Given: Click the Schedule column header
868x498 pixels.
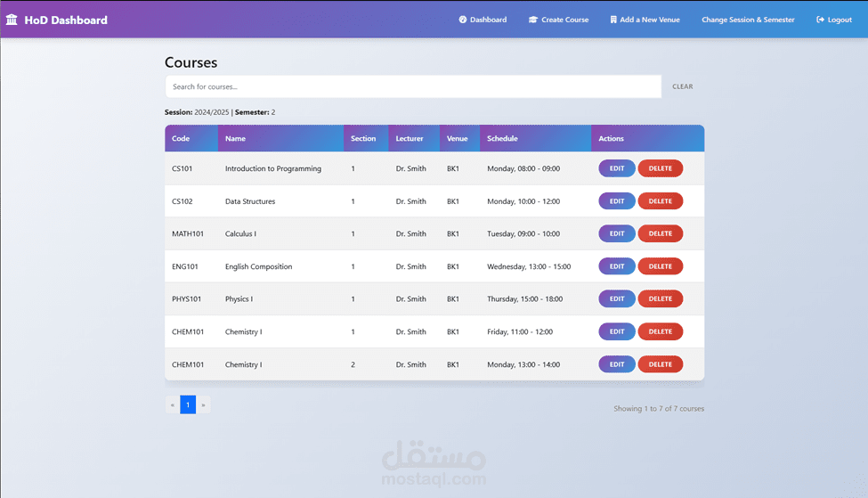Looking at the screenshot, I should 535,138.
